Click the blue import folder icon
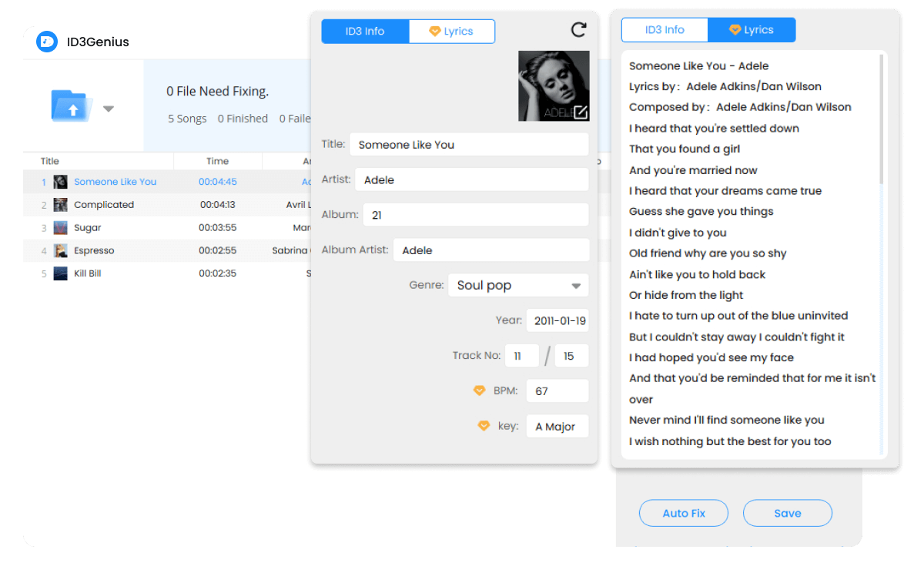 72,106
